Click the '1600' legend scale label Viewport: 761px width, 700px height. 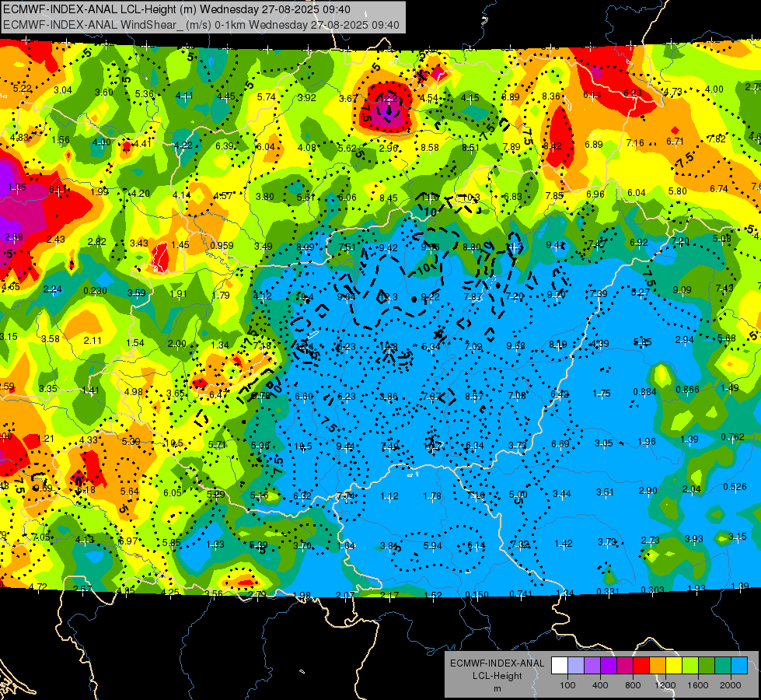coord(698,685)
